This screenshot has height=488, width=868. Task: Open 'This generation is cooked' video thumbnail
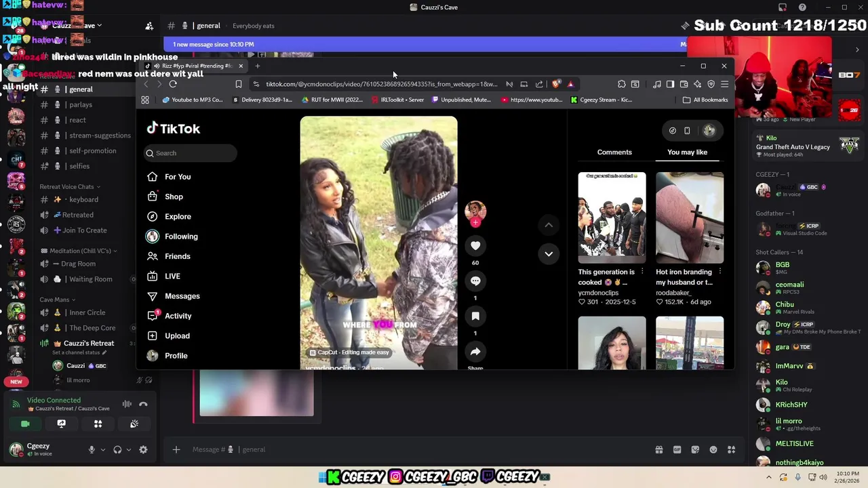pos(612,218)
